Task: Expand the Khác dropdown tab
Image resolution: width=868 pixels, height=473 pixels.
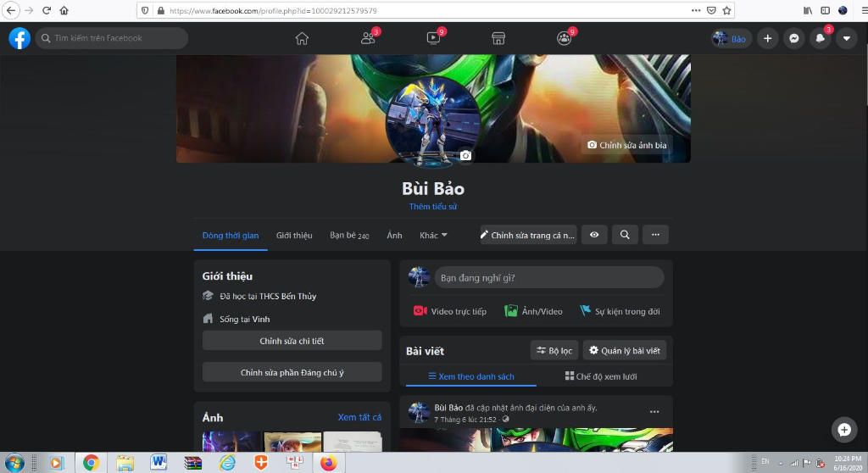Action: tap(433, 236)
